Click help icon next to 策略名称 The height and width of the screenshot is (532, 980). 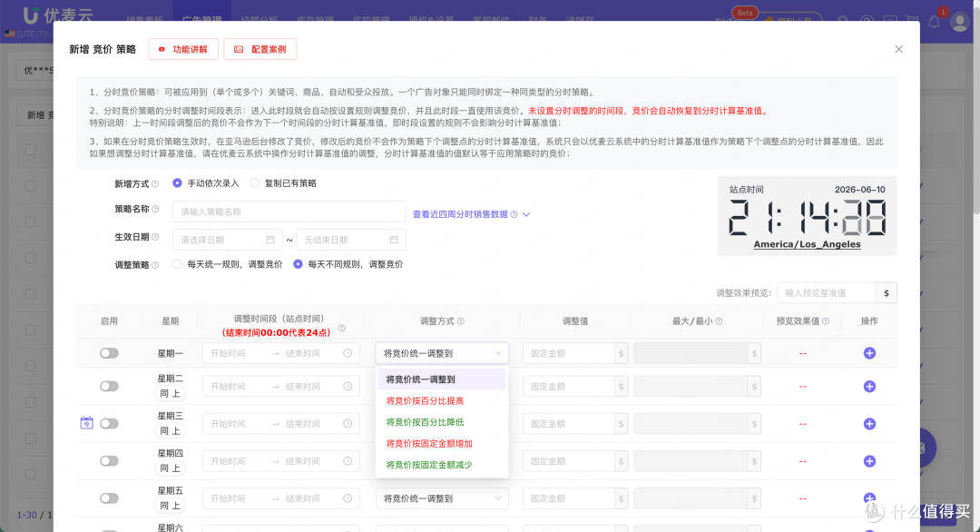tap(156, 210)
